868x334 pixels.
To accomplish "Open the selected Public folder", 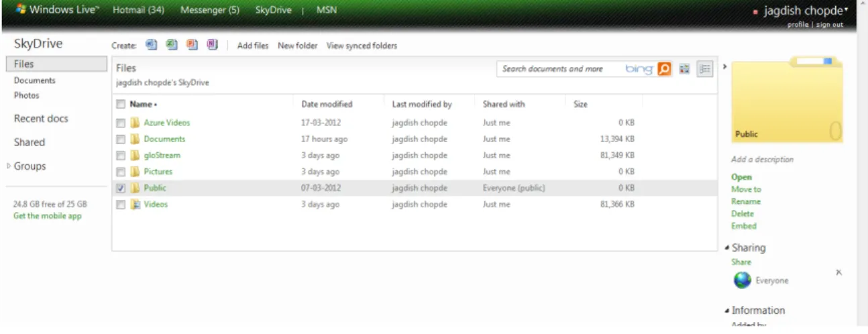I will [x=741, y=177].
